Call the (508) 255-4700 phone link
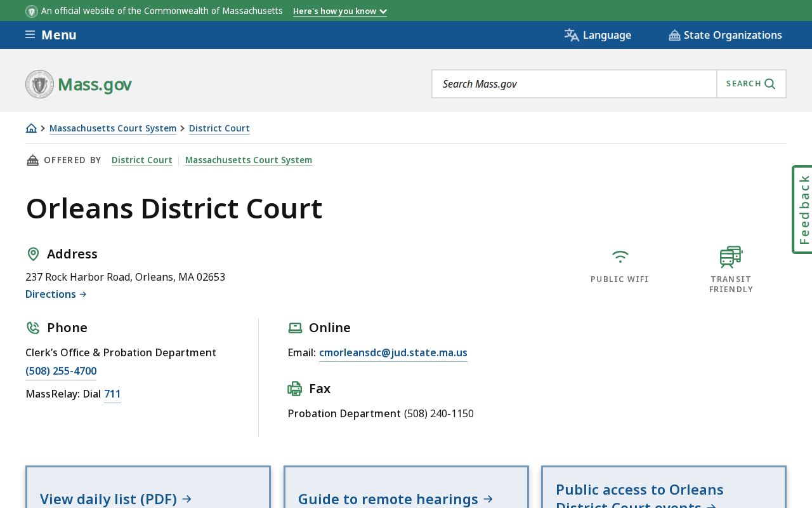 (61, 371)
